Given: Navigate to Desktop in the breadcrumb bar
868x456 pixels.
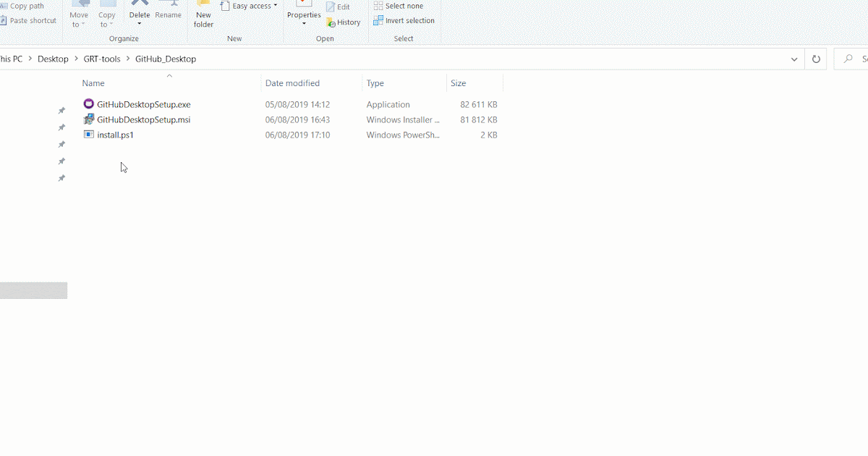Looking at the screenshot, I should click(53, 59).
